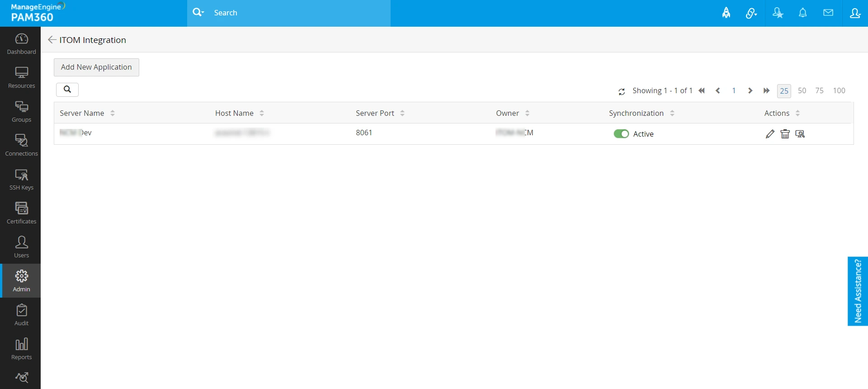Click the 'Showing 1 - 1 of 1' text
This screenshot has width=868, height=389.
[x=662, y=91]
